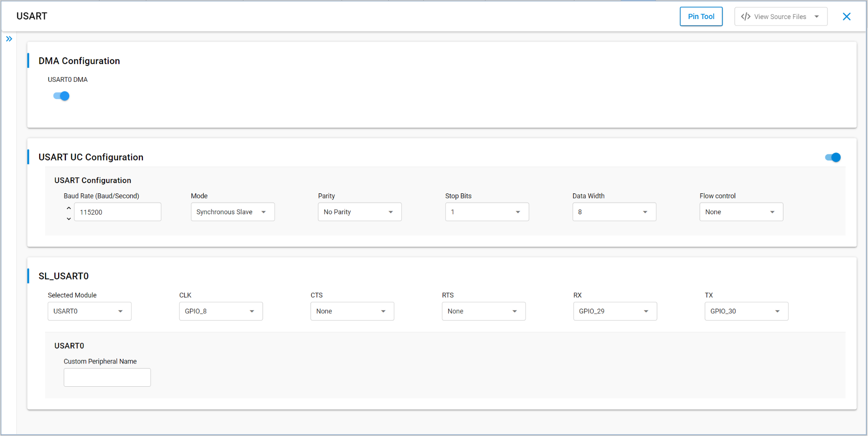Open the RX pin dropdown GPIO_29

coord(615,311)
